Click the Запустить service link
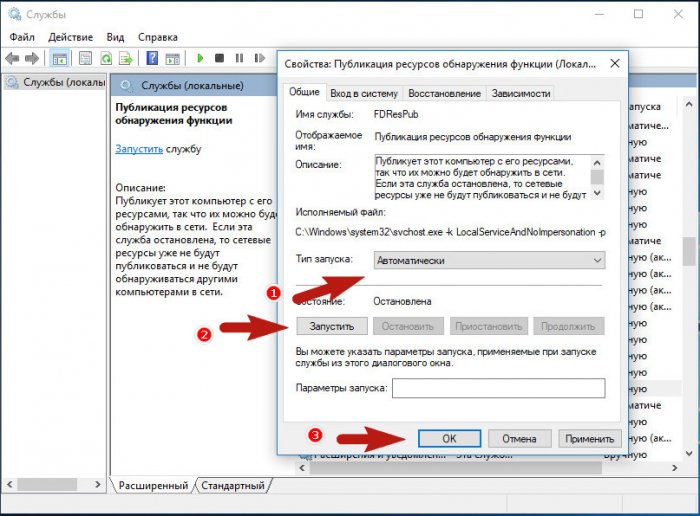This screenshot has width=700, height=516. point(139,149)
